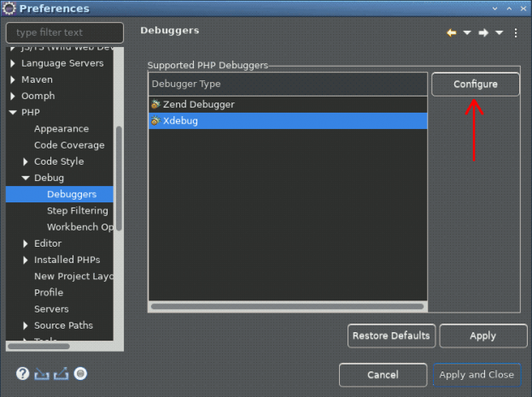The width and height of the screenshot is (532, 397).
Task: Click the export preferences icon
Action: (x=61, y=374)
